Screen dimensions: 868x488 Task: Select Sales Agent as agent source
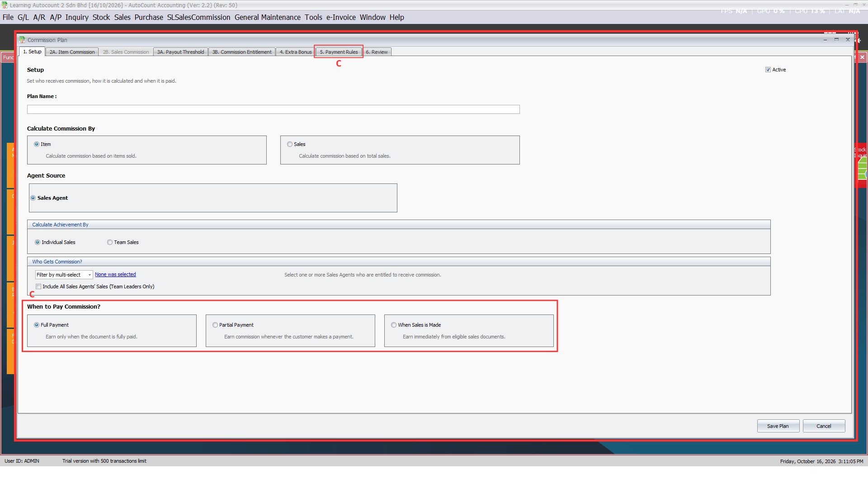click(x=33, y=198)
